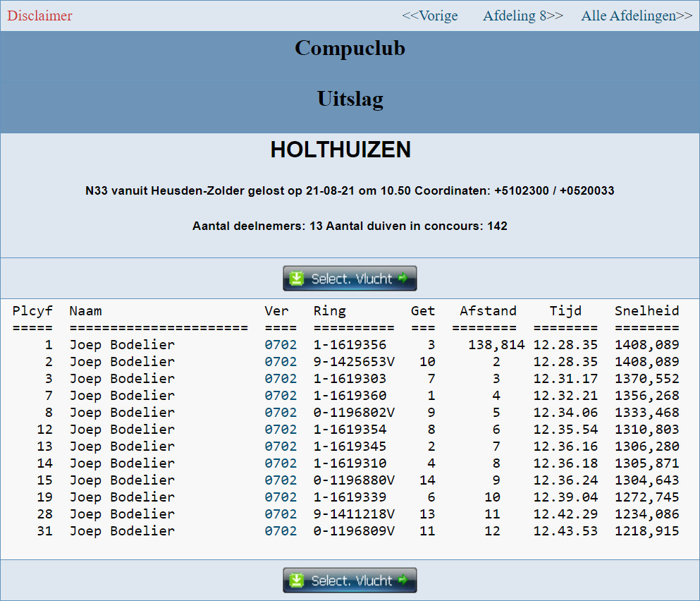The height and width of the screenshot is (601, 700).
Task: Click Joep Bodelier name in place 1 row
Action: click(123, 345)
